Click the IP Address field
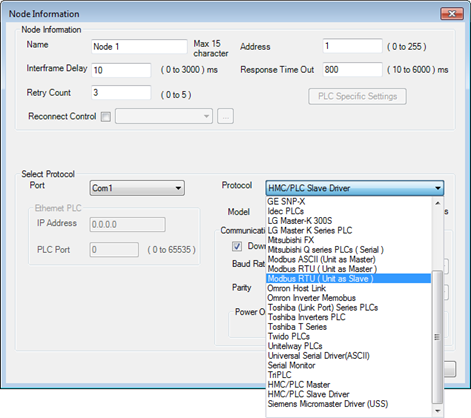The width and height of the screenshot is (471, 418). 127,224
